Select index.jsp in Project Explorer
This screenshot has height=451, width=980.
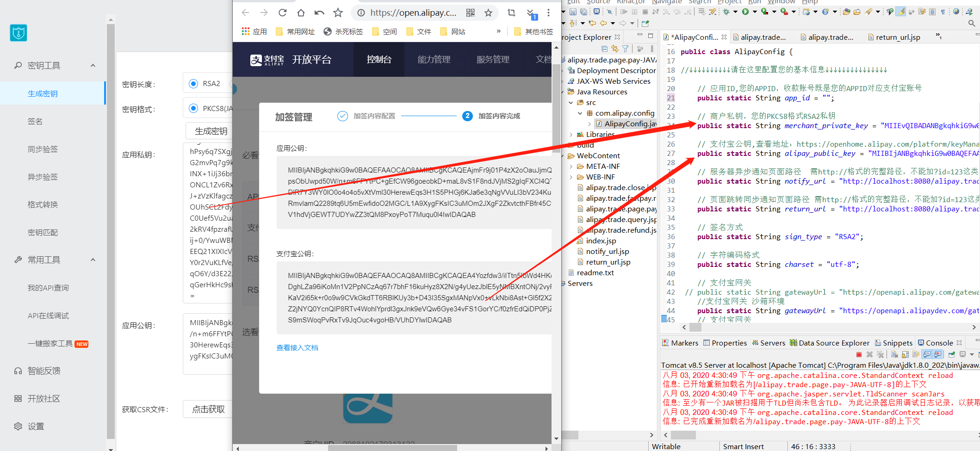point(601,241)
